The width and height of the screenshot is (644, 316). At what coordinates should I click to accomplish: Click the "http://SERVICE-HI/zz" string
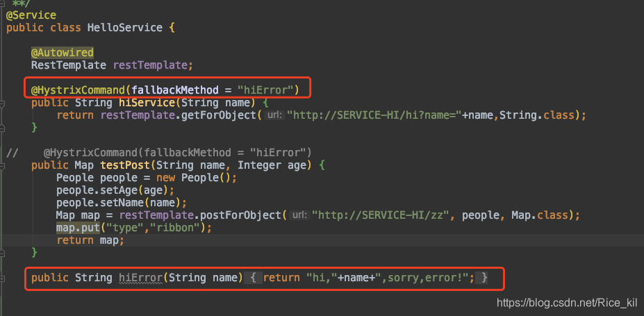tap(381, 215)
